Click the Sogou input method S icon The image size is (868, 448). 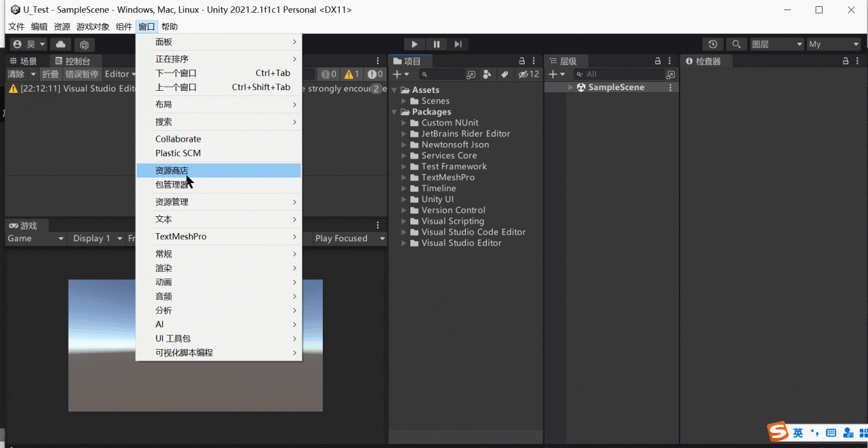(x=778, y=431)
